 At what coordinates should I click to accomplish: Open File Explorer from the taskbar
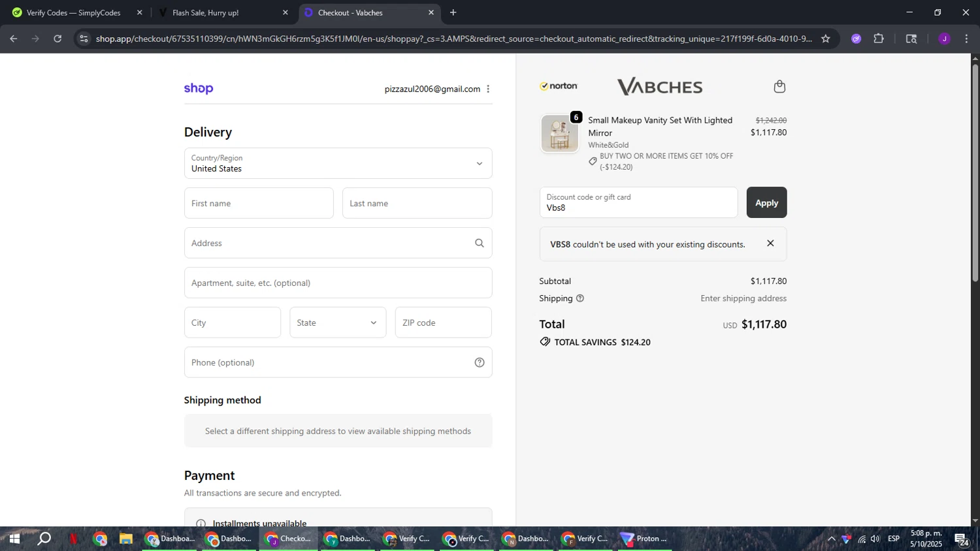[126, 539]
